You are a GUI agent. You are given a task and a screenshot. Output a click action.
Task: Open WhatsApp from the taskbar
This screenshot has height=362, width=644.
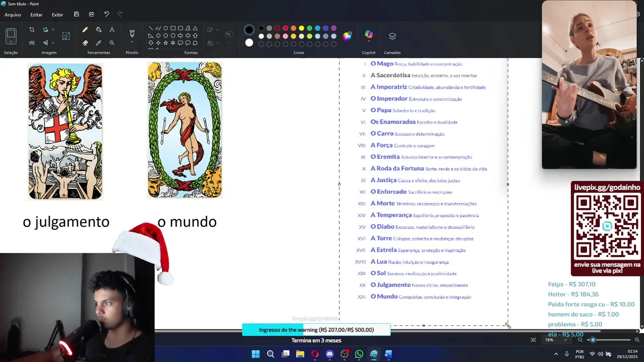pos(359,354)
